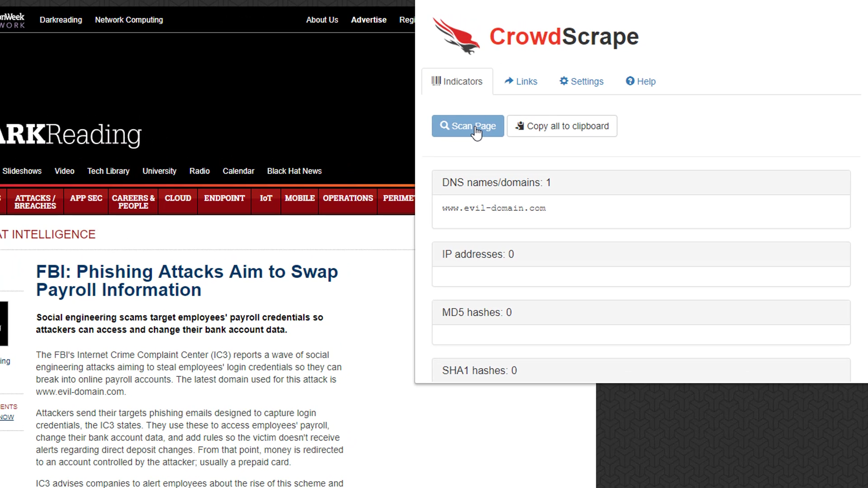This screenshot has height=488, width=868.
Task: Open the Radio menu item
Action: pos(199,171)
